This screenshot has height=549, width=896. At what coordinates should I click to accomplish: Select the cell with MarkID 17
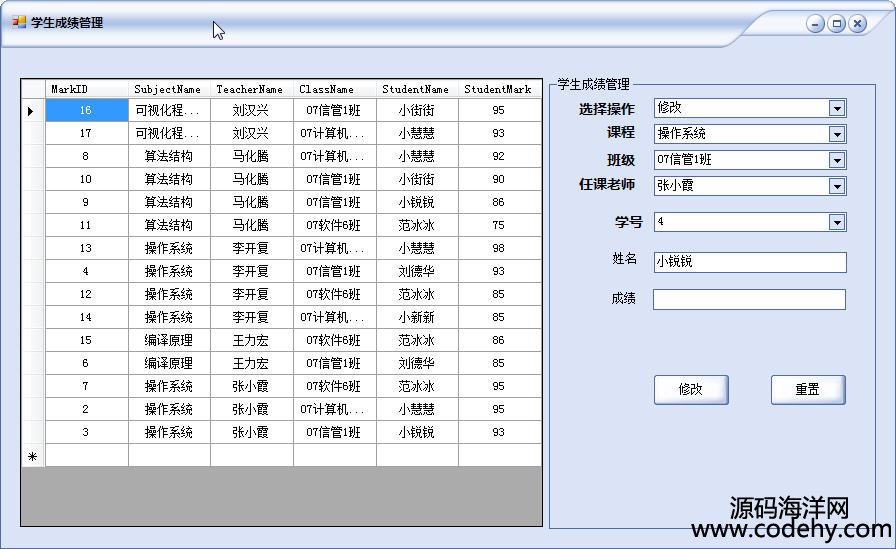(86, 133)
